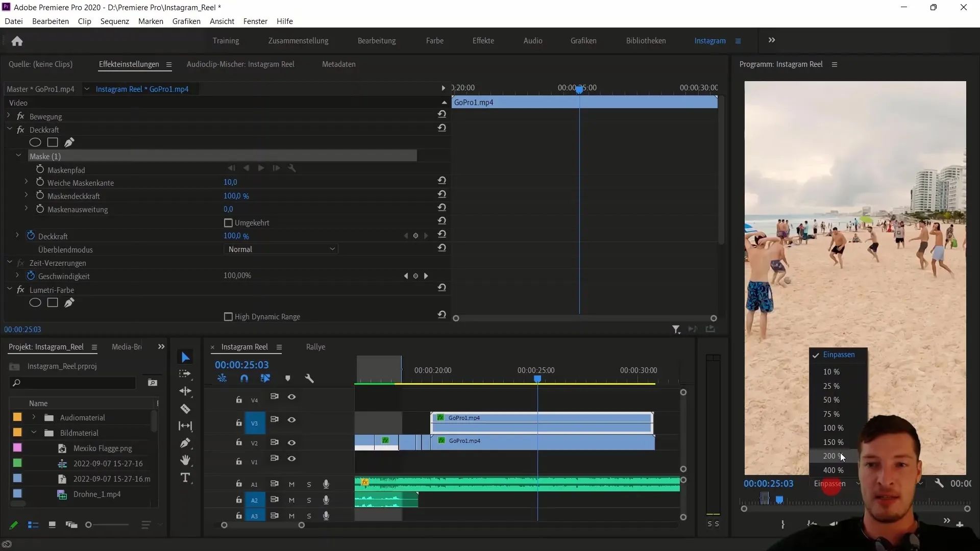
Task: Create rectangle mask under Deckkraft
Action: (53, 142)
